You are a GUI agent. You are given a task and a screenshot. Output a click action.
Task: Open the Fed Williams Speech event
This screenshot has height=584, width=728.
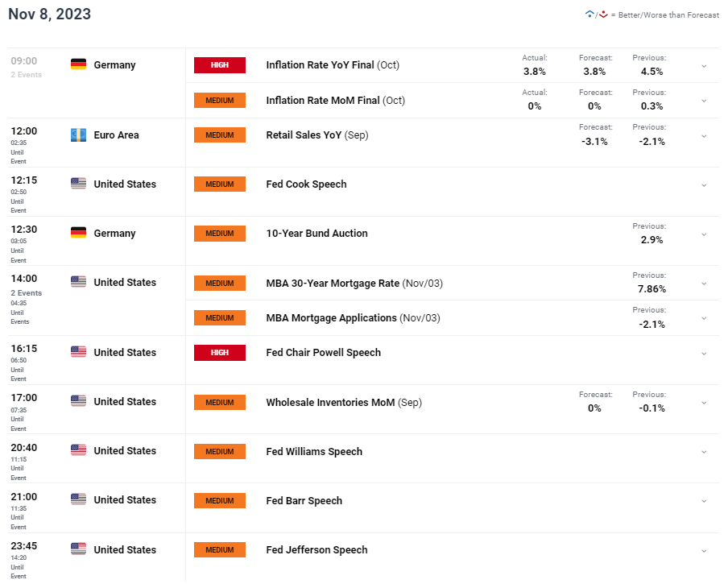(x=314, y=451)
